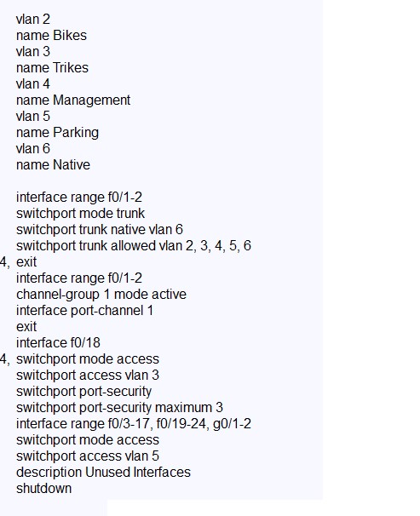Click the 'interface f0/18' line
The height and width of the screenshot is (516, 420).
pos(58,343)
